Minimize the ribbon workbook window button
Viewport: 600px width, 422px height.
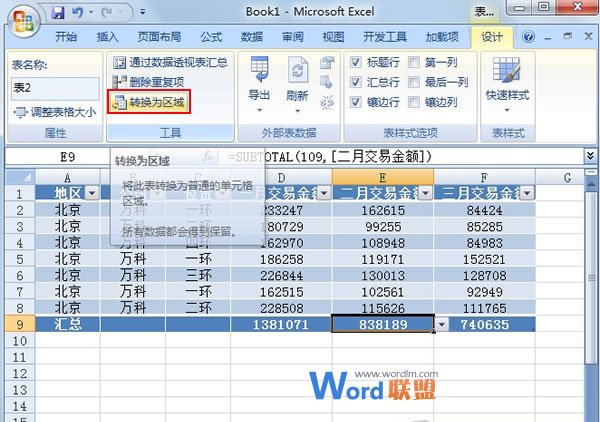548,38
